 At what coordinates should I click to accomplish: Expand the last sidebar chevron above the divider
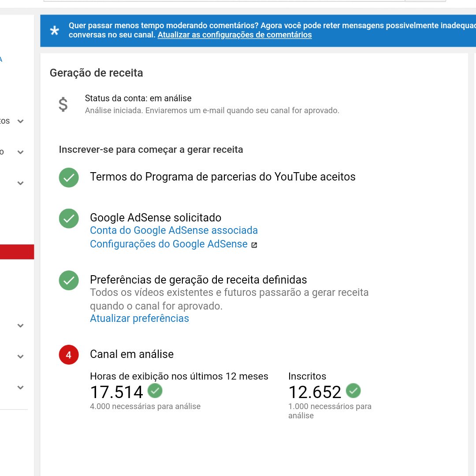tap(20, 387)
